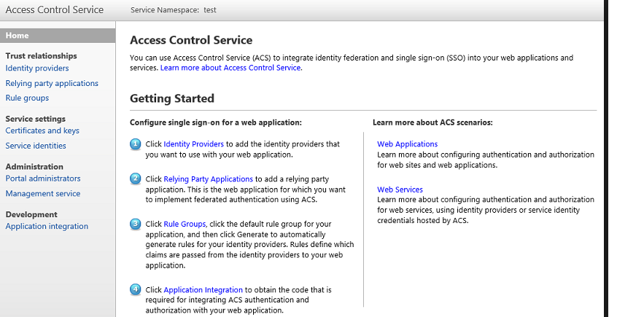This screenshot has height=317, width=644.
Task: Click Configure single sign-on for a web application heading
Action: tap(216, 122)
